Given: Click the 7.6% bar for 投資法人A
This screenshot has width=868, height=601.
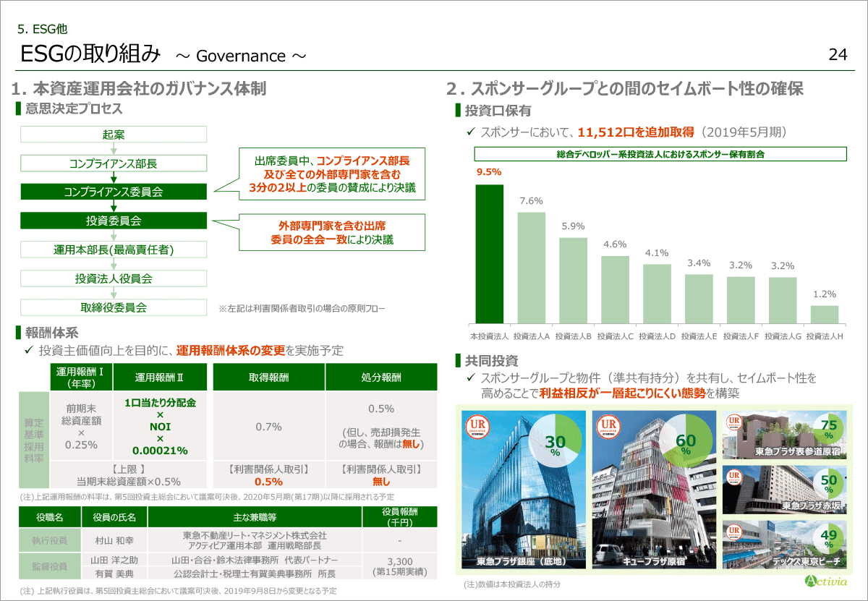Looking at the screenshot, I should pyautogui.click(x=531, y=268).
